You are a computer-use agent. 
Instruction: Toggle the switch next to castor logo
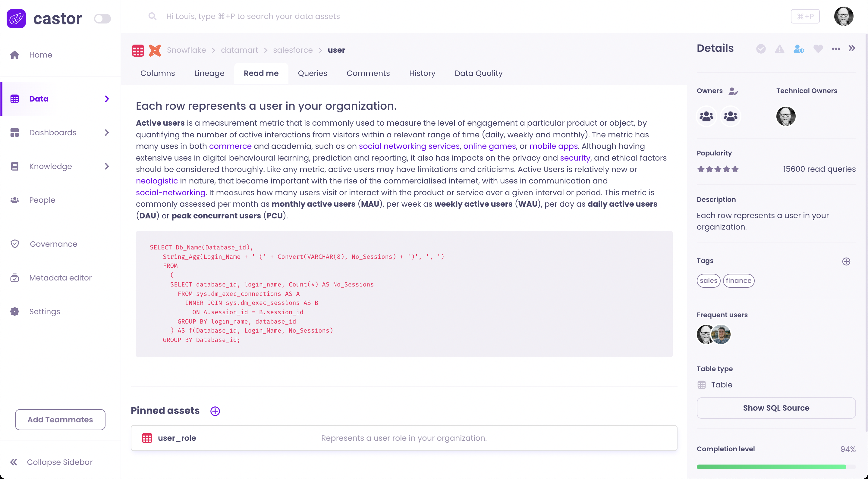pos(102,18)
